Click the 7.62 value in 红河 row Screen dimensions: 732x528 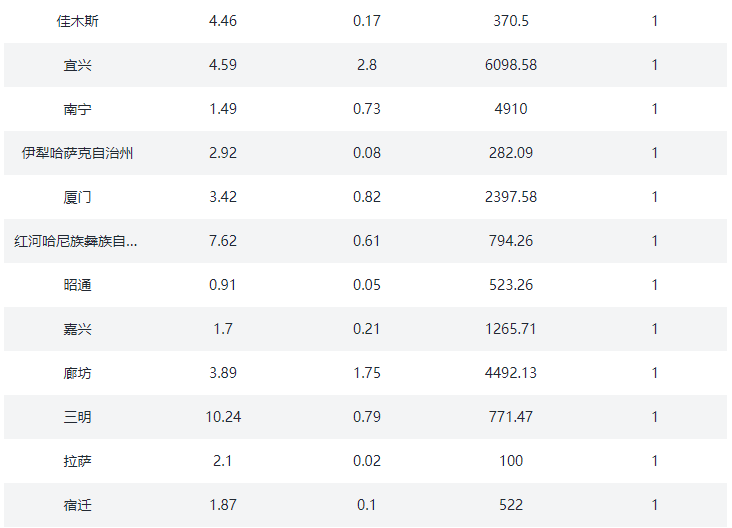[x=222, y=241]
